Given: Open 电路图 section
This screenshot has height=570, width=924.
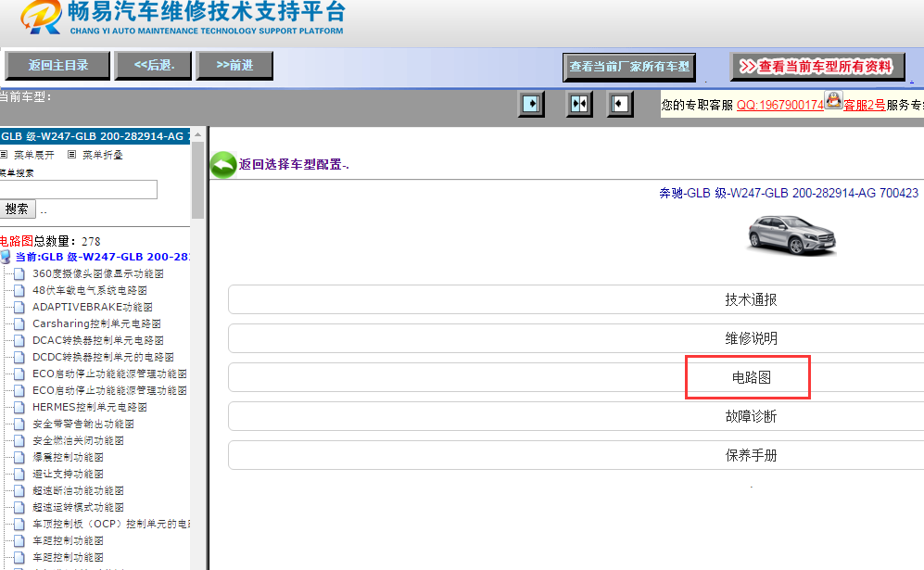Looking at the screenshot, I should (x=751, y=377).
